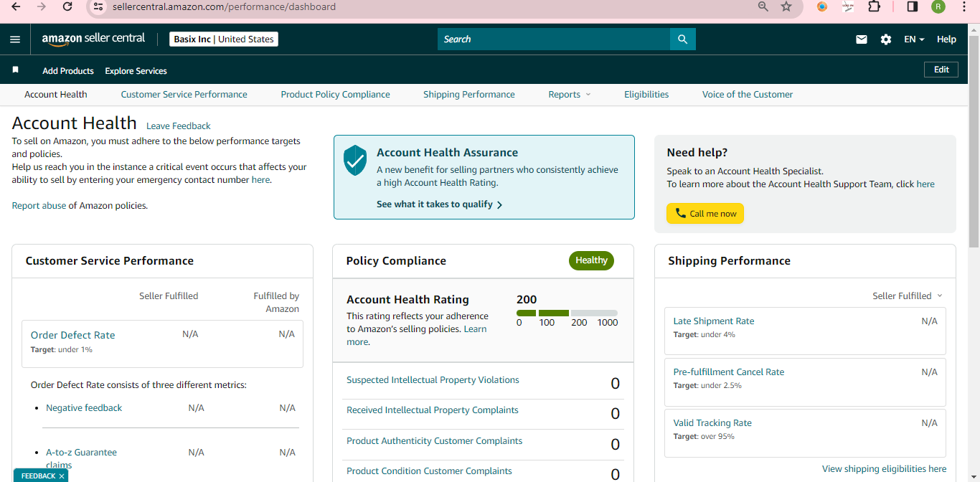
Task: Open the Help link in header
Action: pyautogui.click(x=946, y=39)
